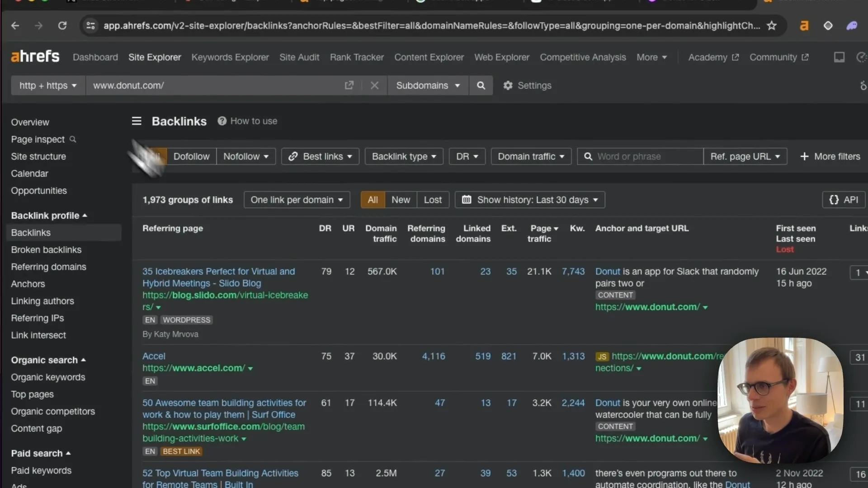
Task: Open Show history Last 30 days dropdown
Action: [x=530, y=200]
